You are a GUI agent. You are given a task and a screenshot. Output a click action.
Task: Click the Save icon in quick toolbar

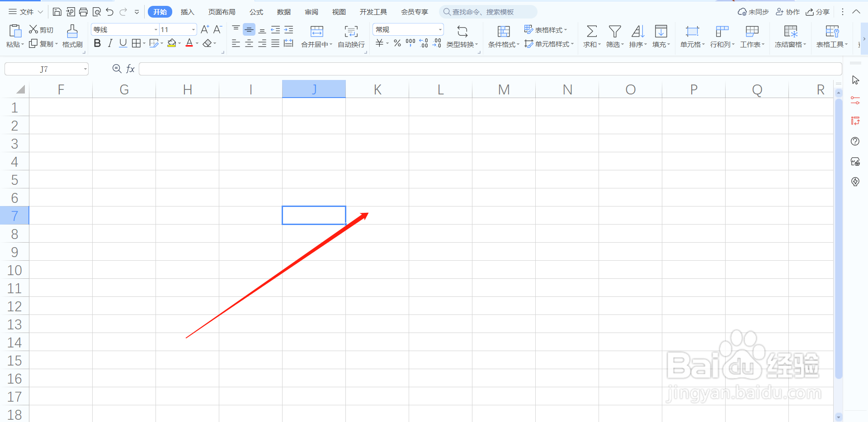[x=57, y=12]
